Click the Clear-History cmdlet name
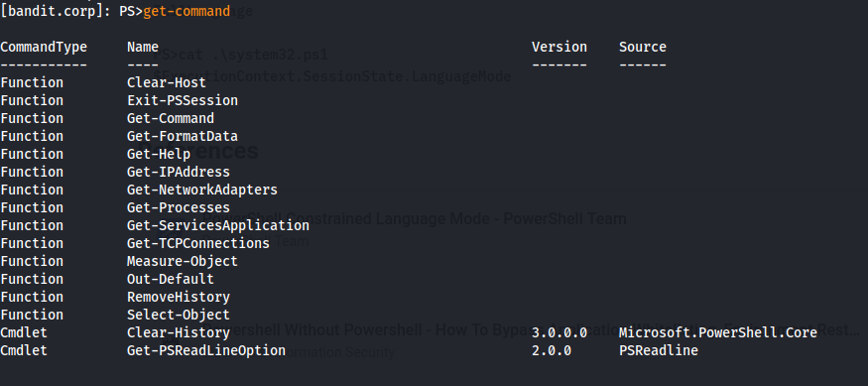Screen dimensions: 868x386 click(x=179, y=332)
